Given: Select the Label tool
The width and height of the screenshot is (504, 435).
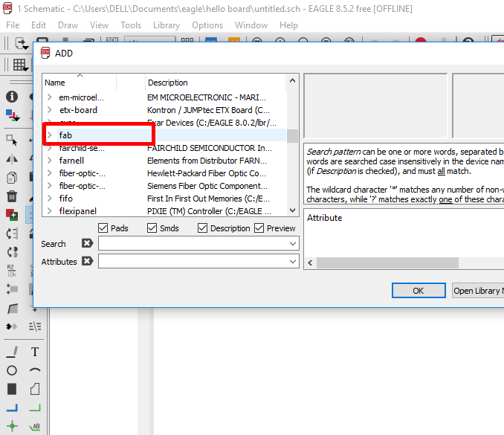Looking at the screenshot, I should [x=35, y=426].
